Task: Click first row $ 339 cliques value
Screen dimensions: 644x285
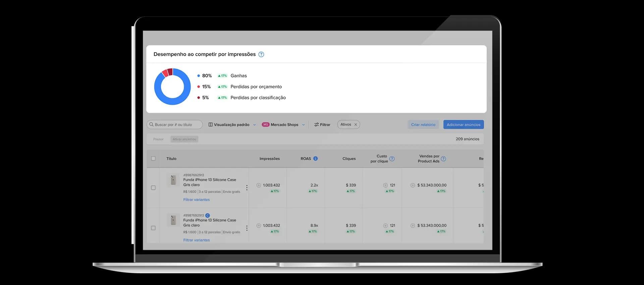Action: coord(351,185)
